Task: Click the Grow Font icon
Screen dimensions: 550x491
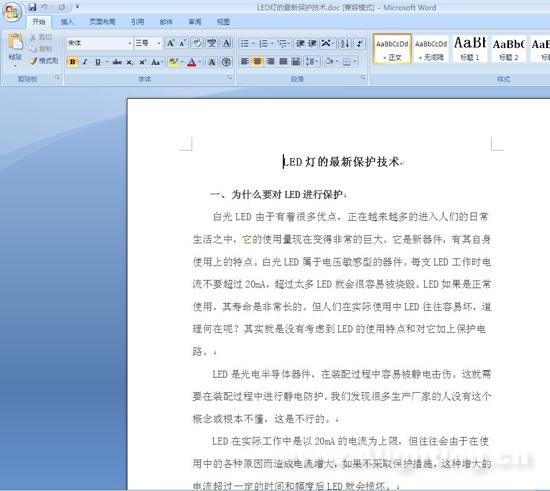Action: pos(171,43)
